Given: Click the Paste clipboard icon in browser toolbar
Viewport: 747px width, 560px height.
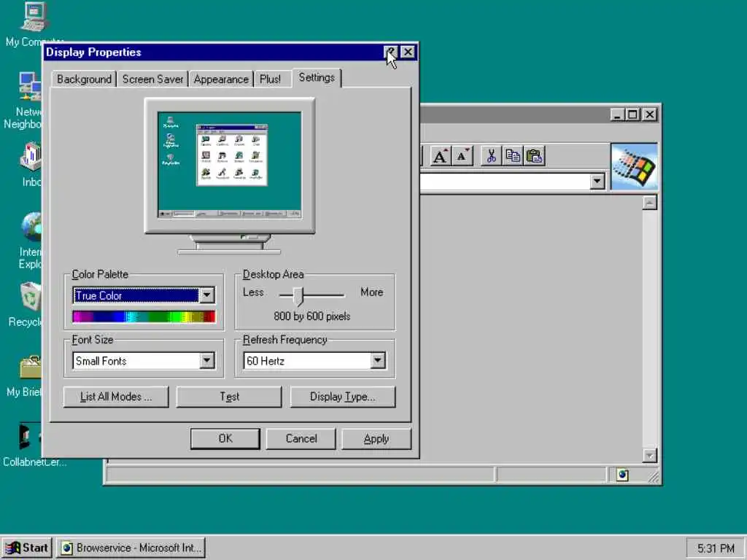Looking at the screenshot, I should 534,156.
